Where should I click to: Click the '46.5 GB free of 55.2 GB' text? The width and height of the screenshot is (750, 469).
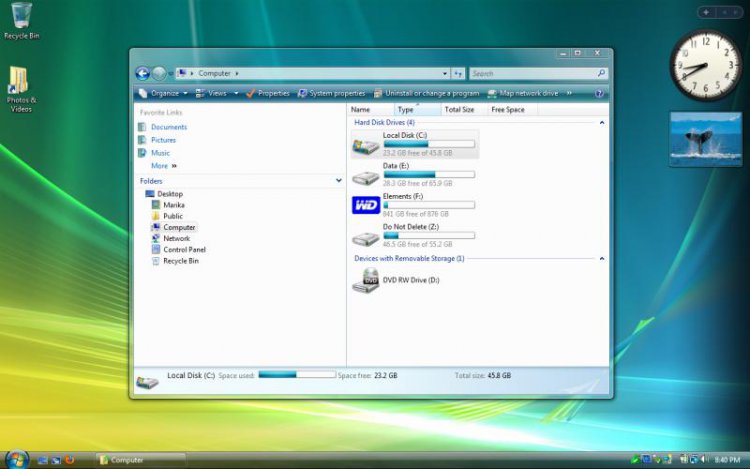tap(418, 244)
